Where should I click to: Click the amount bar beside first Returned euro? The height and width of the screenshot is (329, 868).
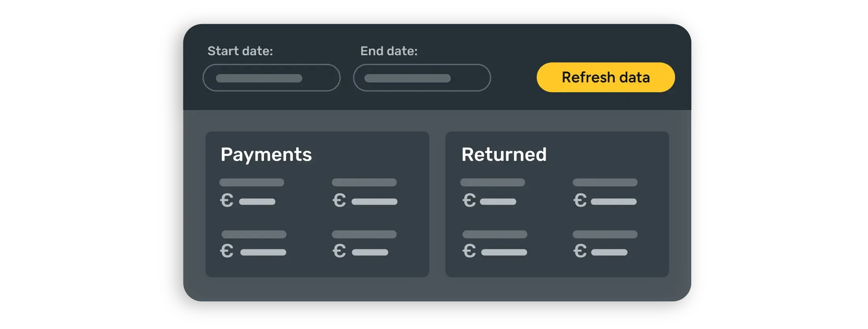pyautogui.click(x=498, y=202)
